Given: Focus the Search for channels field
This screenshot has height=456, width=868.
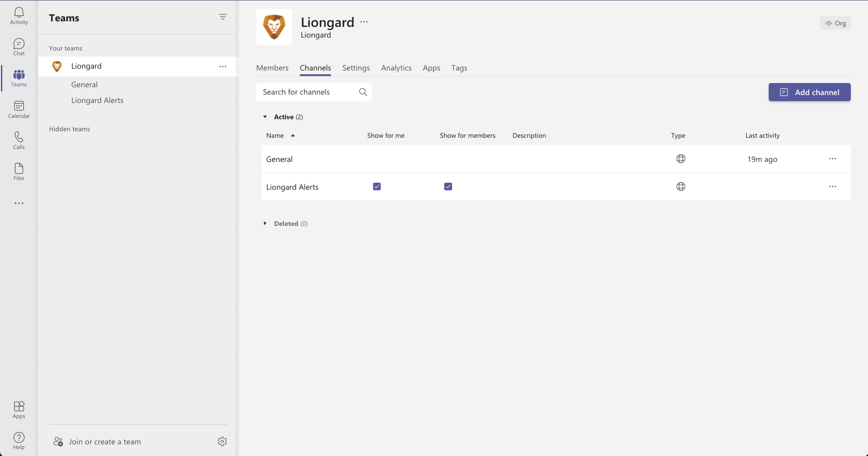Looking at the screenshot, I should click(314, 92).
